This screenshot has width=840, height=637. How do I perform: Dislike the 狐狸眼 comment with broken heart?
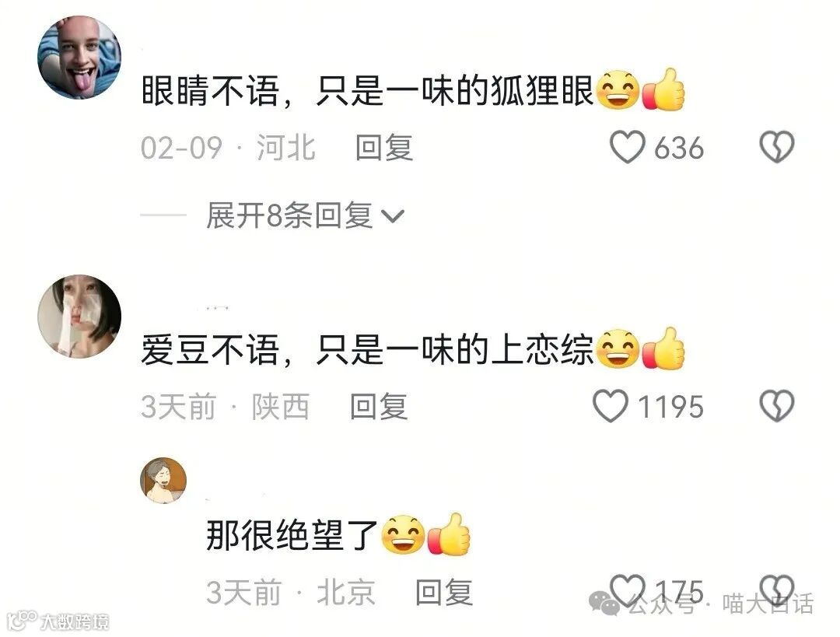[777, 147]
